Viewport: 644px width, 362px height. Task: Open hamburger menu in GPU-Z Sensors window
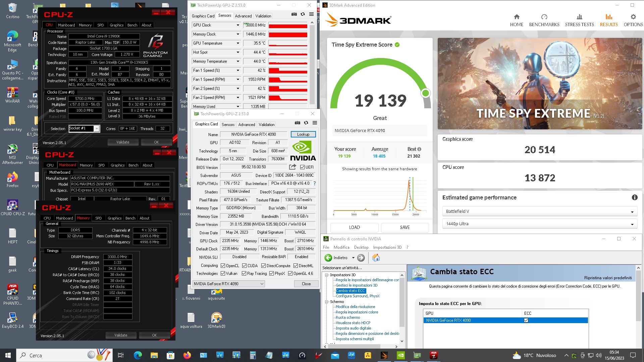pyautogui.click(x=311, y=14)
